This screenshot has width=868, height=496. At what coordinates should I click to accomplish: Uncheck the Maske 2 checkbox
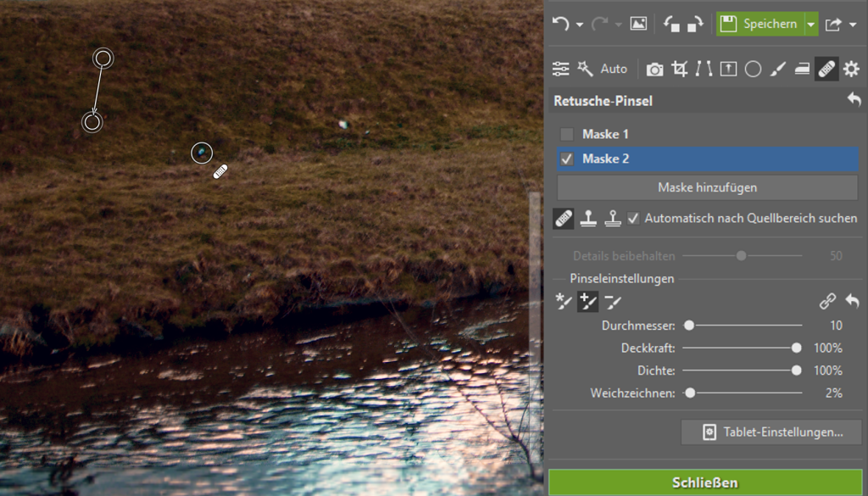pyautogui.click(x=567, y=159)
